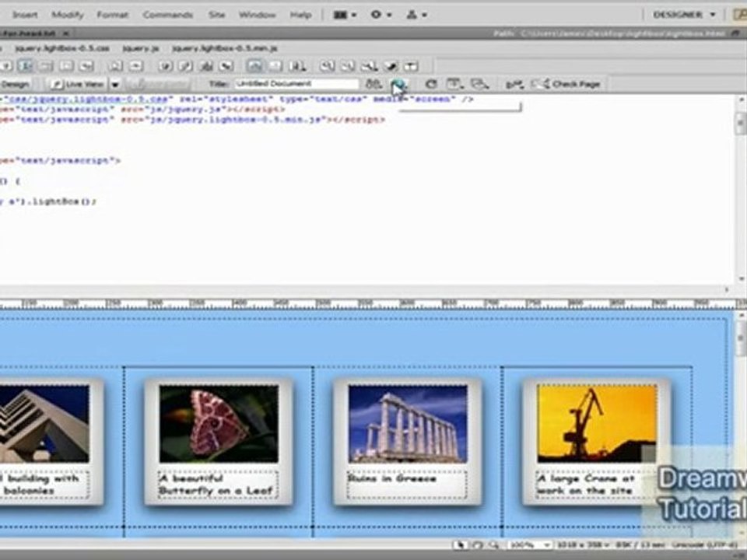Image resolution: width=747 pixels, height=560 pixels.
Task: Click the code view vertical scrollbar
Action: [741, 188]
